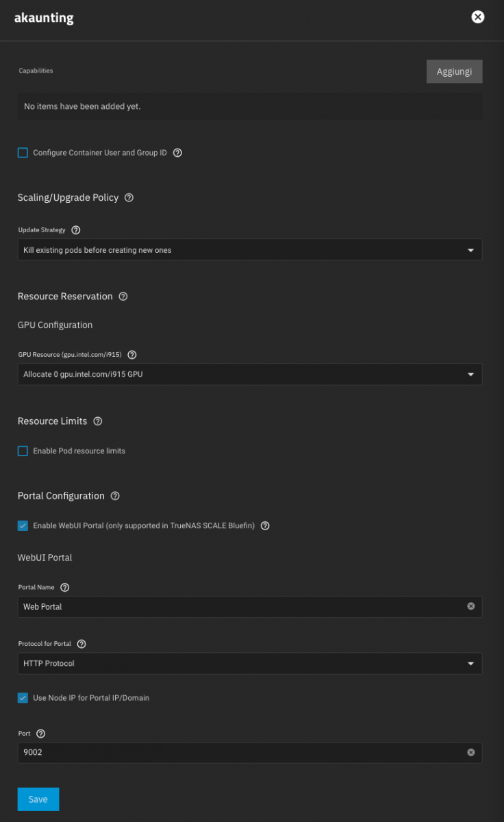Open the Update Strategy dropdown
Viewport: 504px width, 822px height.
pyautogui.click(x=250, y=250)
